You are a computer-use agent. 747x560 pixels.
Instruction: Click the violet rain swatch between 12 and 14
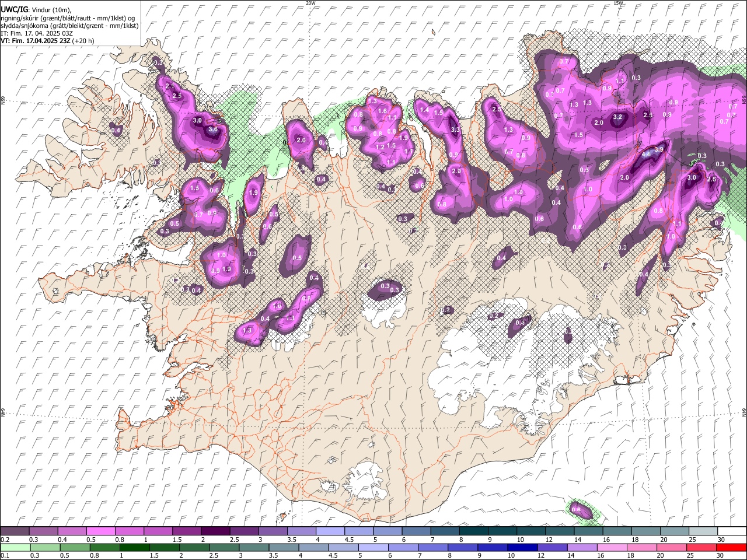point(551,547)
